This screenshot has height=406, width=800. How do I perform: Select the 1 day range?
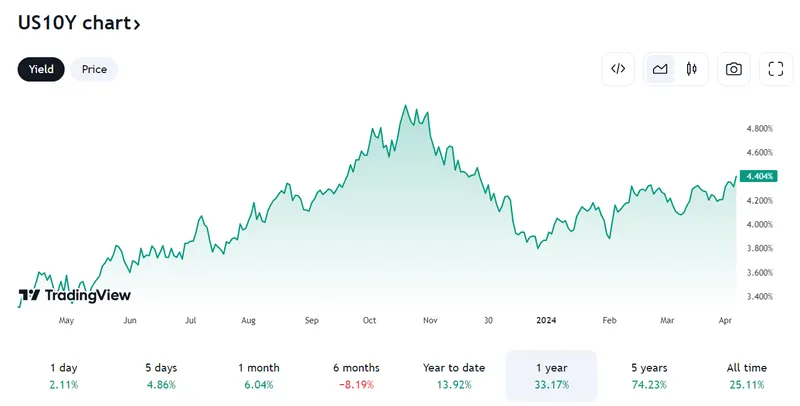[63, 375]
